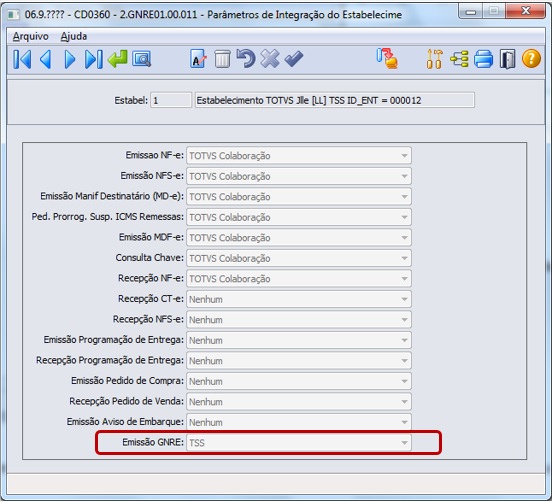Expand Emissão Pedido de Compra dropdown
This screenshot has width=553, height=502.
[x=404, y=381]
